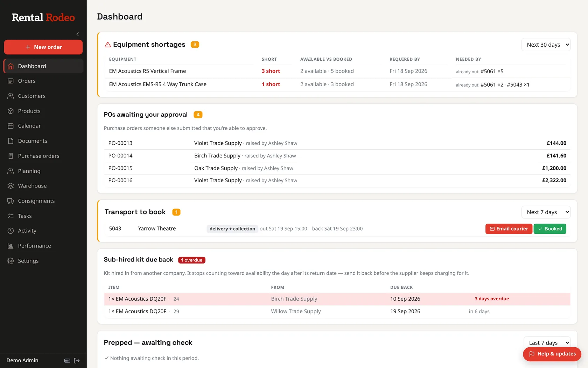Open purchase order PO-00015 from Oak Trade Supply
The image size is (588, 368).
[337, 168]
